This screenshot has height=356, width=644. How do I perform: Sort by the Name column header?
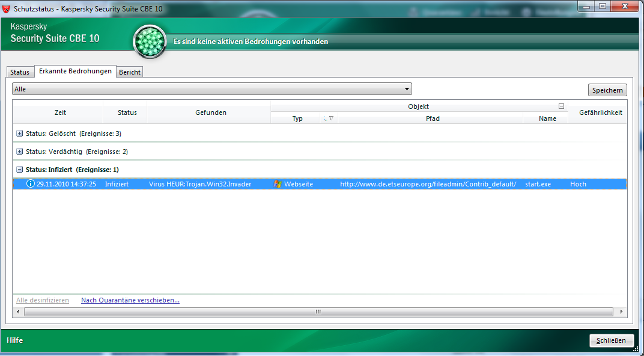point(546,118)
